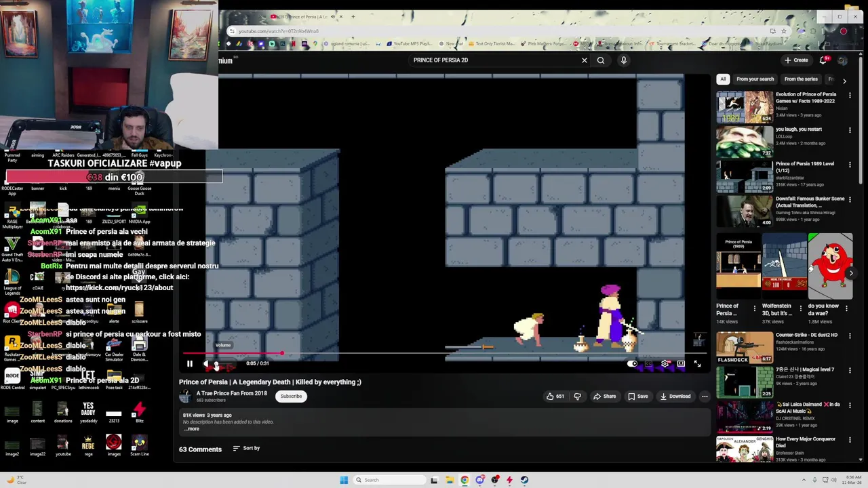Bookmark the page with the star icon
Image resolution: width=868 pixels, height=488 pixels.
coord(784,31)
